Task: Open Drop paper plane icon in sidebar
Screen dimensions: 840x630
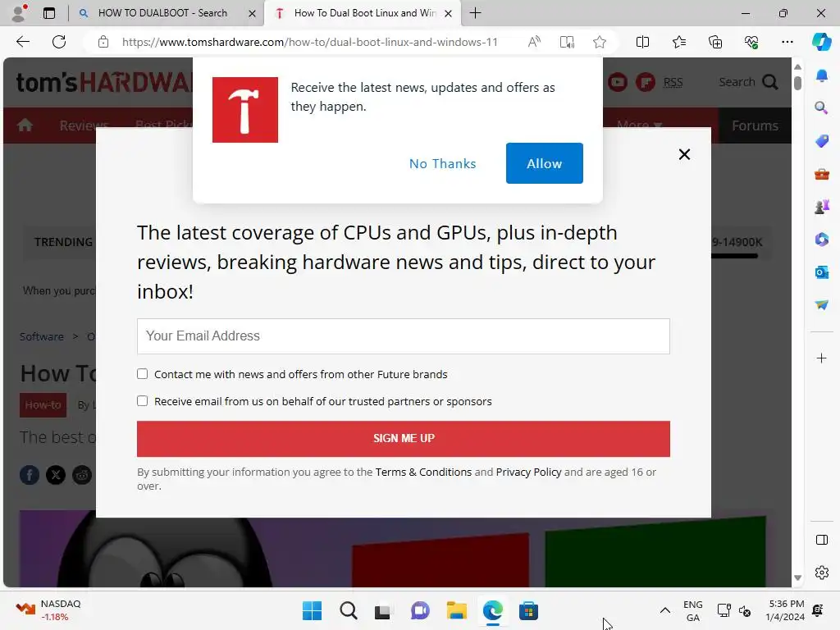Action: (x=821, y=305)
